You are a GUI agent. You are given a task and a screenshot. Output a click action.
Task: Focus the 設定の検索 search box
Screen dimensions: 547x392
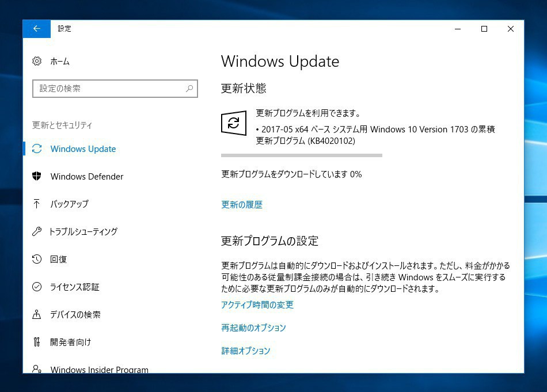115,89
